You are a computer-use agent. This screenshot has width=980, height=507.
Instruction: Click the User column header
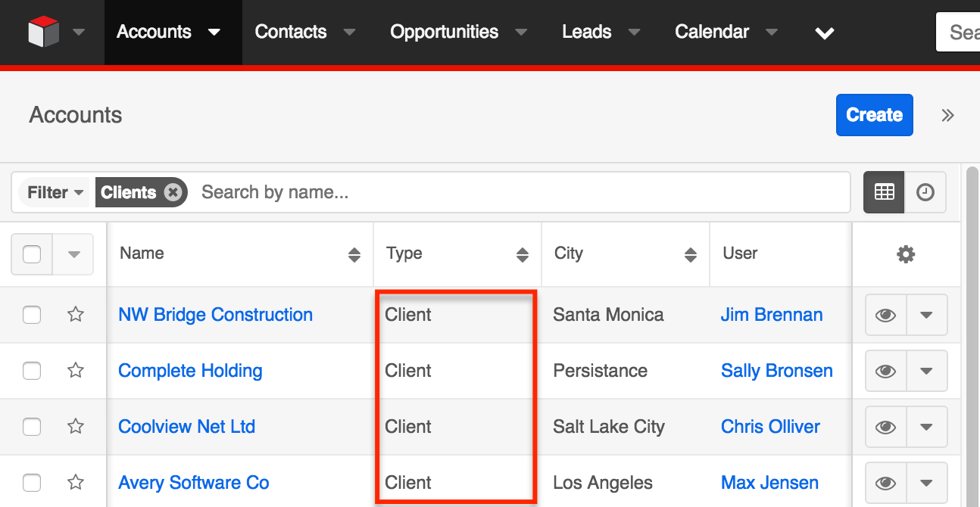(740, 253)
